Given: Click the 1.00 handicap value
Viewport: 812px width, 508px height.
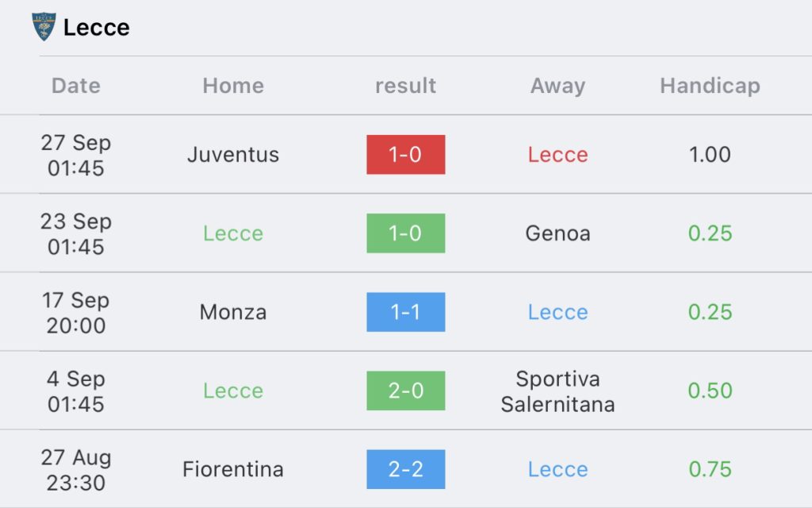Looking at the screenshot, I should (x=710, y=155).
